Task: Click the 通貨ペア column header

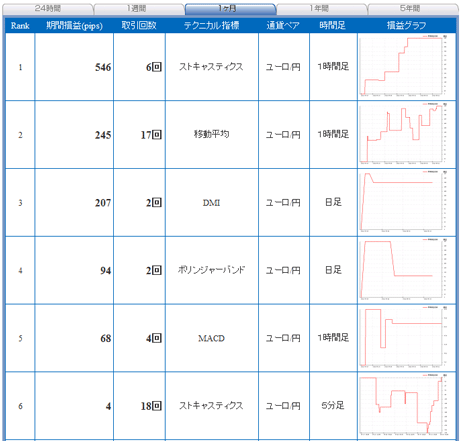Action: pos(283,25)
